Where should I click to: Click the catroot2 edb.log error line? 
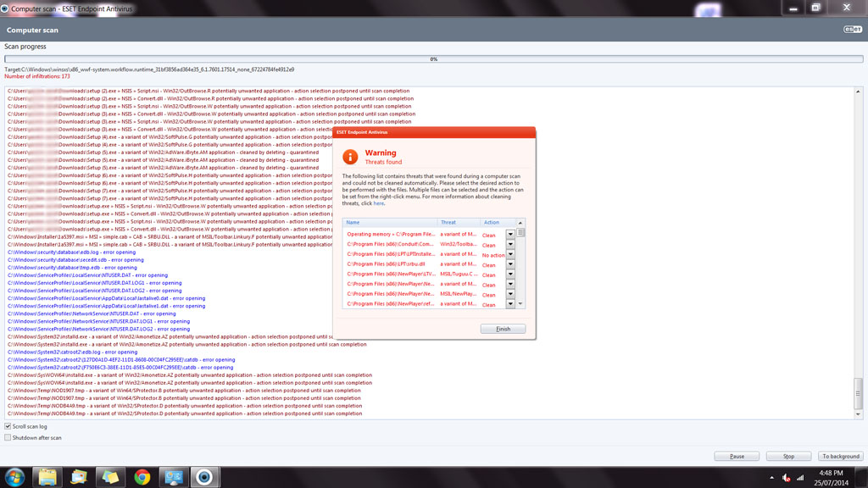point(73,352)
